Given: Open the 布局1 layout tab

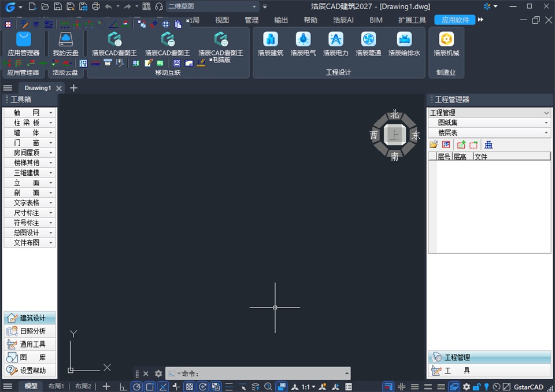Looking at the screenshot, I should point(56,386).
